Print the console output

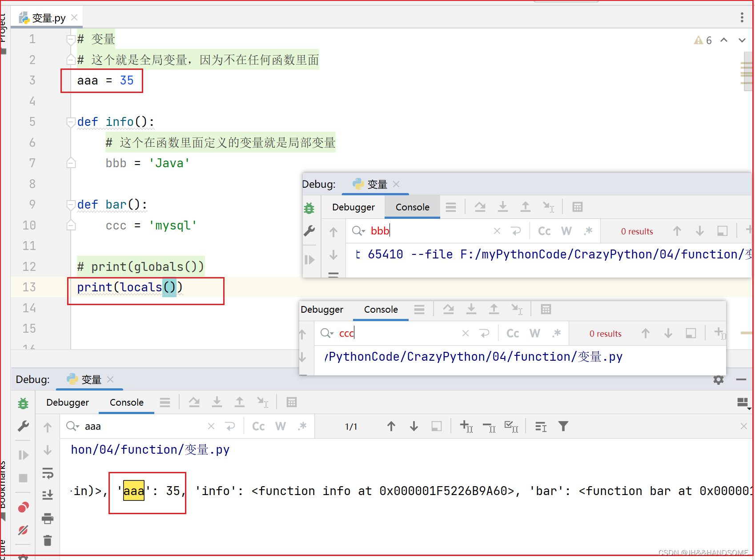[x=48, y=518]
